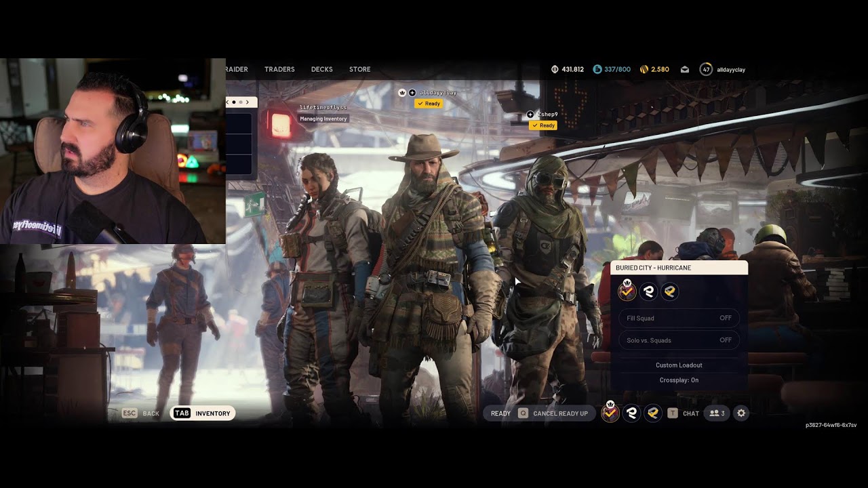Open Custom Loadout
This screenshot has height=488, width=868.
[679, 365]
